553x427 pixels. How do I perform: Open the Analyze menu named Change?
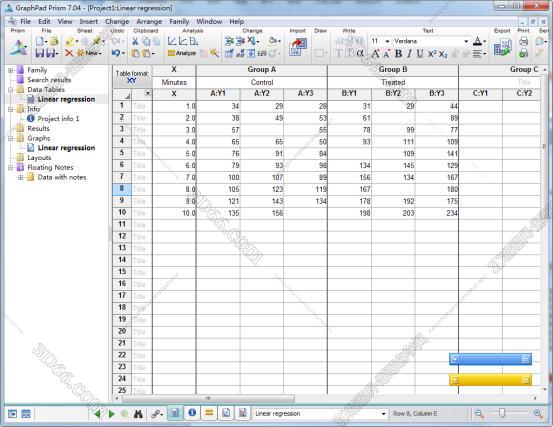pyautogui.click(x=117, y=22)
